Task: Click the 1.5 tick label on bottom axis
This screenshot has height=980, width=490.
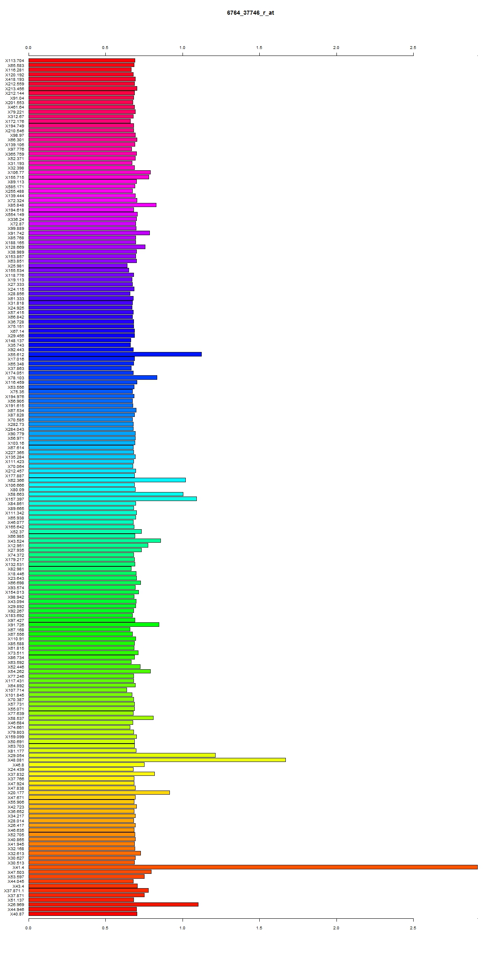Action: click(x=259, y=928)
